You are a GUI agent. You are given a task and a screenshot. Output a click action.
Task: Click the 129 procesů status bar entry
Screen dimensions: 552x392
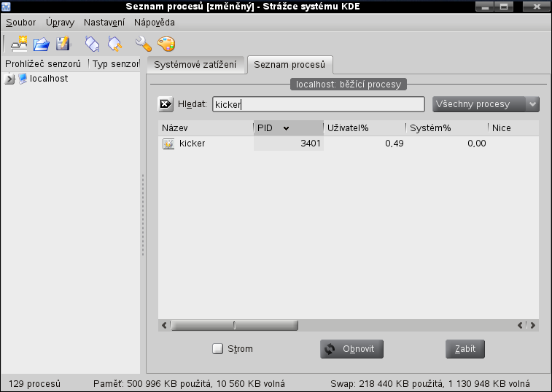34,383
